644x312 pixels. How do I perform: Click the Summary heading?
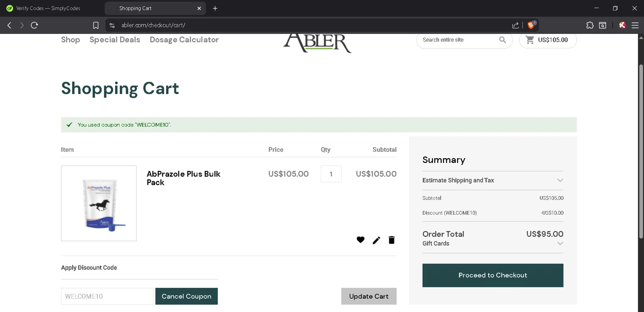444,160
